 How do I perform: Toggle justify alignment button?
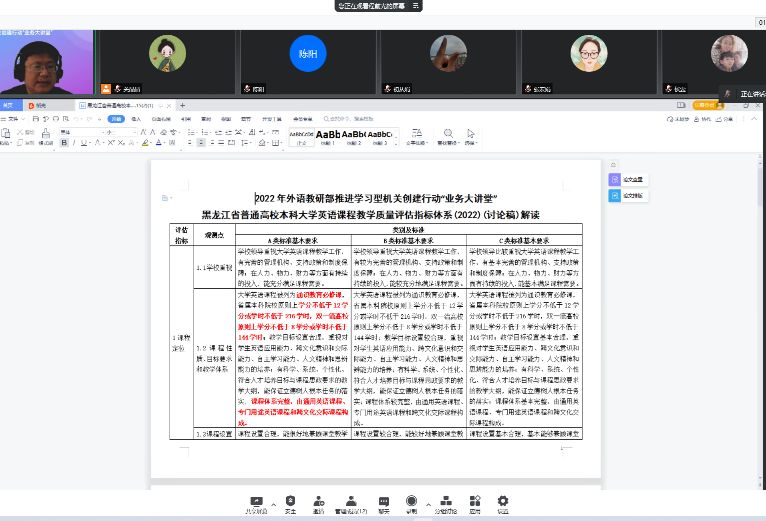point(221,143)
